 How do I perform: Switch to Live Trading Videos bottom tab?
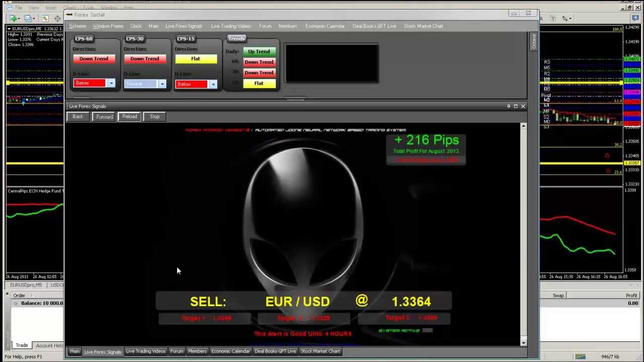coord(145,351)
